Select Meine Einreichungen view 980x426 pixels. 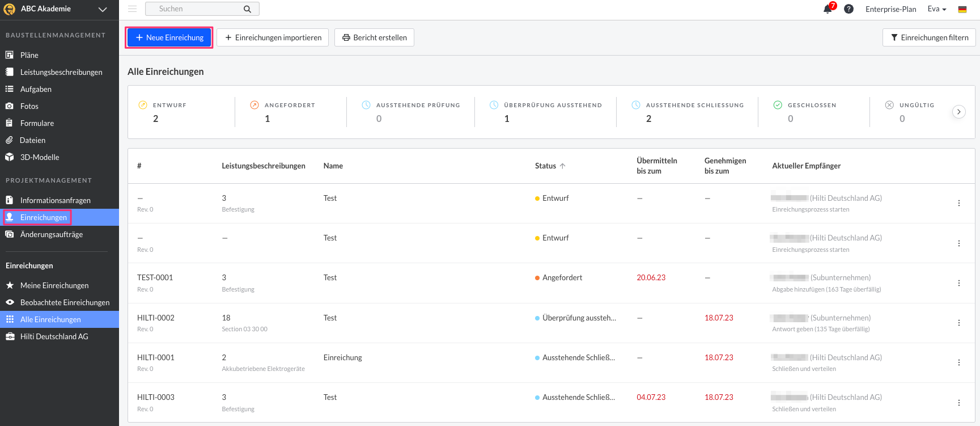click(x=54, y=285)
